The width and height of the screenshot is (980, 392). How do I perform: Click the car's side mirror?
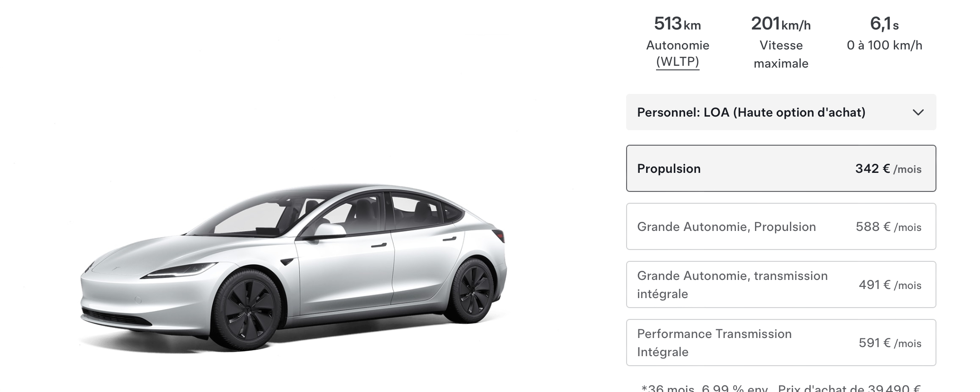pos(328,230)
